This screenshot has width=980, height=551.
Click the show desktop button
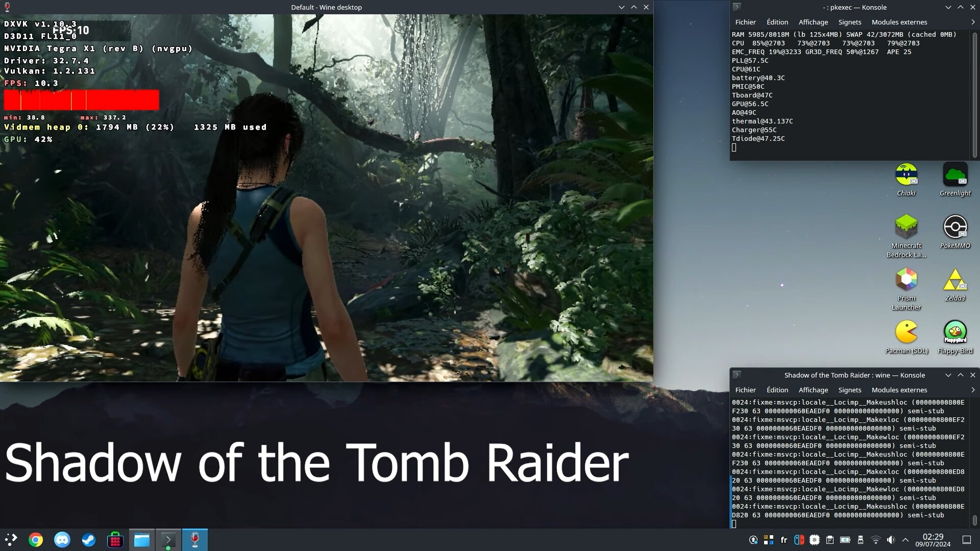[967, 540]
